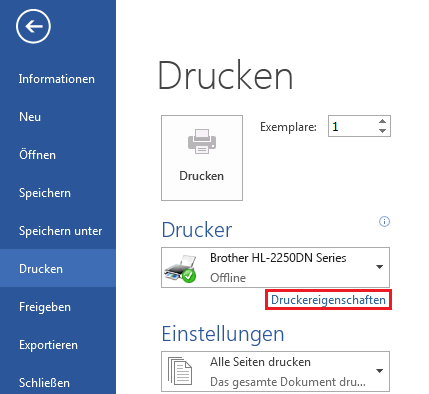Select the Drucken sidebar tab
Viewport: 429px width, 394px height.
point(58,268)
